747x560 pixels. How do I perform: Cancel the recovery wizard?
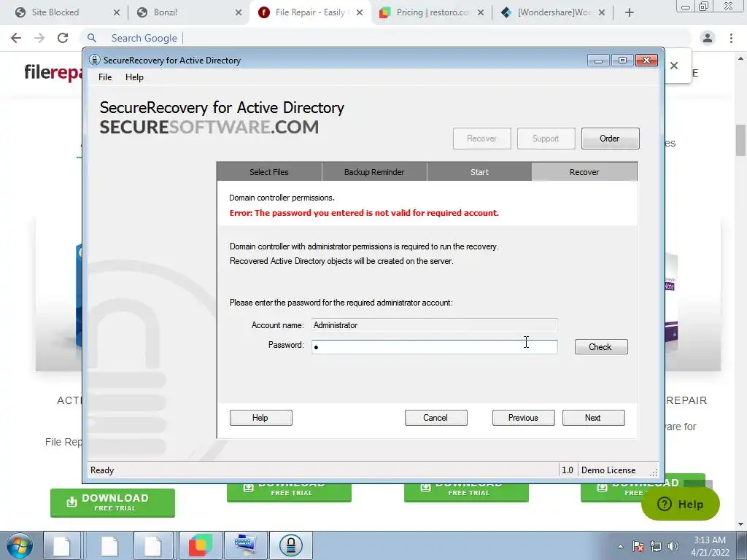[x=436, y=418]
